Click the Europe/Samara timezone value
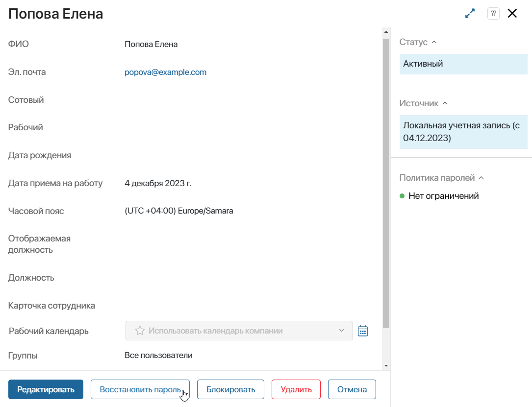The image size is (532, 407). (179, 211)
